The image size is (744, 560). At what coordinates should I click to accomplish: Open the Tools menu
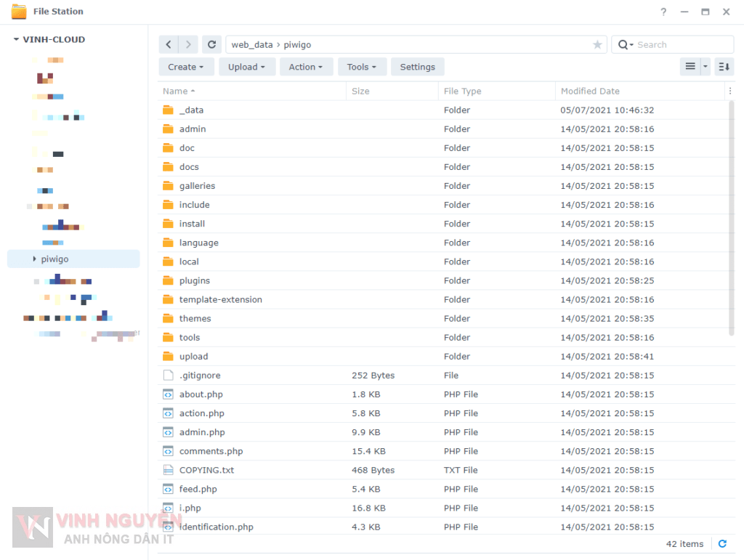click(x=362, y=66)
